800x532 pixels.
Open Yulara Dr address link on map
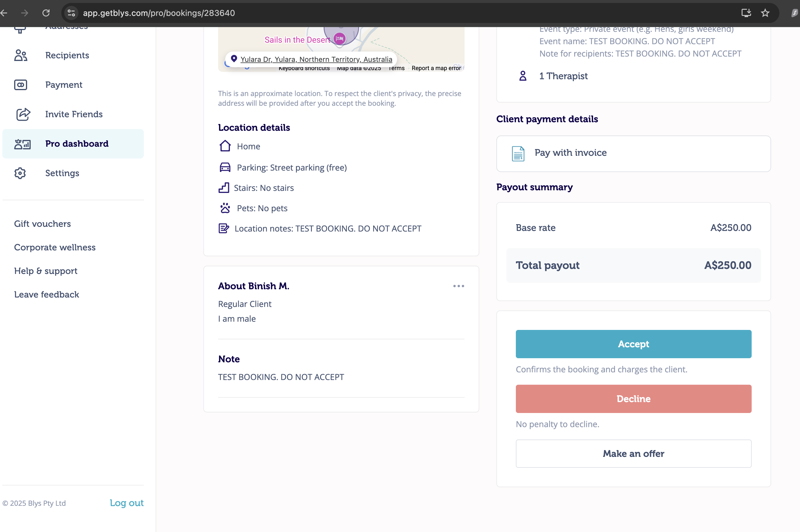point(316,60)
